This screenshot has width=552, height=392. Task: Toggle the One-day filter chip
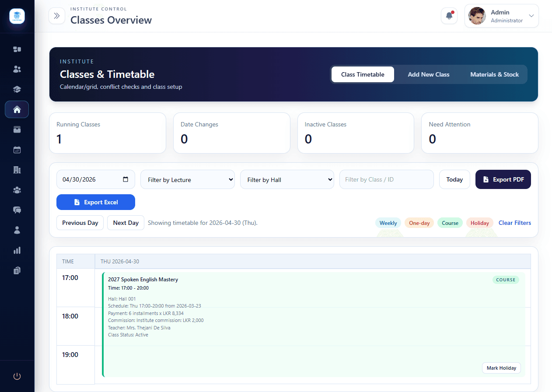pos(419,223)
